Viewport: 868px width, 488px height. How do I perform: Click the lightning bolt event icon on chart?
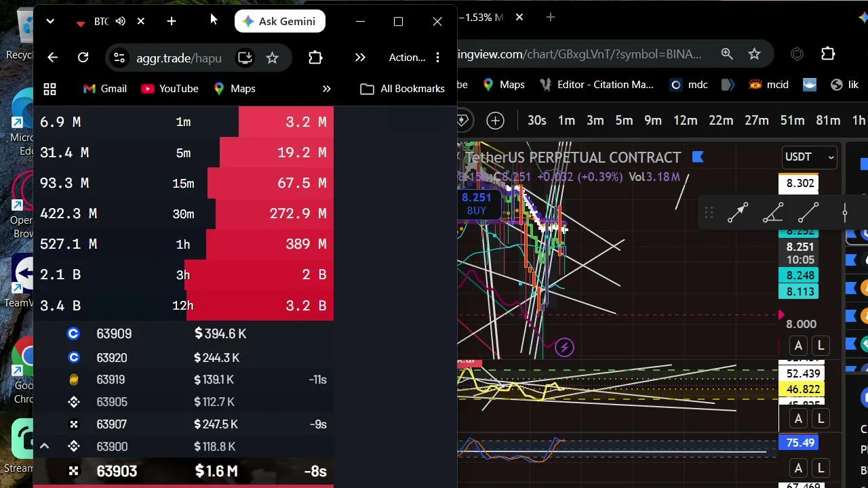click(x=564, y=348)
